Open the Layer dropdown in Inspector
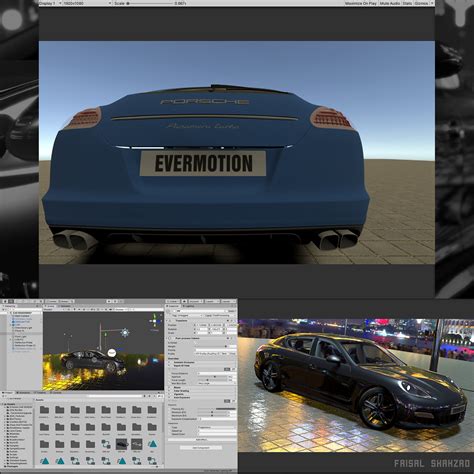The width and height of the screenshot is (474, 474). pos(222,315)
